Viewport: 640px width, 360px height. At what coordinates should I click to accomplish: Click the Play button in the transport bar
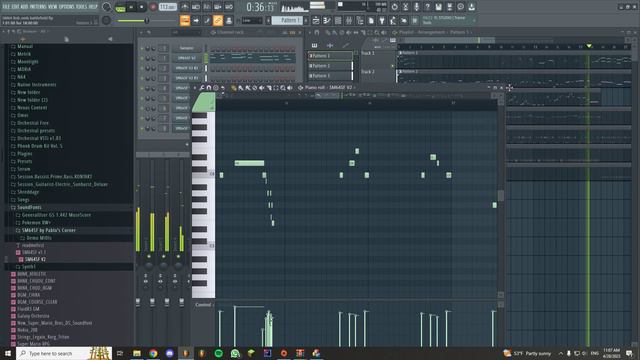pos(131,7)
